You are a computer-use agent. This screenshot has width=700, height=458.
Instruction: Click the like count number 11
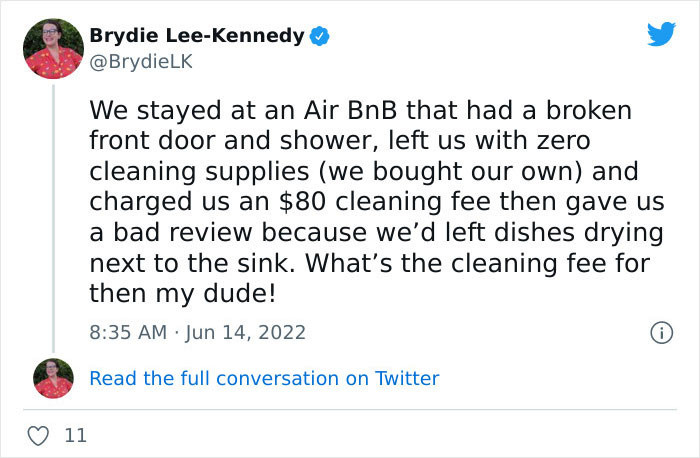(75, 436)
